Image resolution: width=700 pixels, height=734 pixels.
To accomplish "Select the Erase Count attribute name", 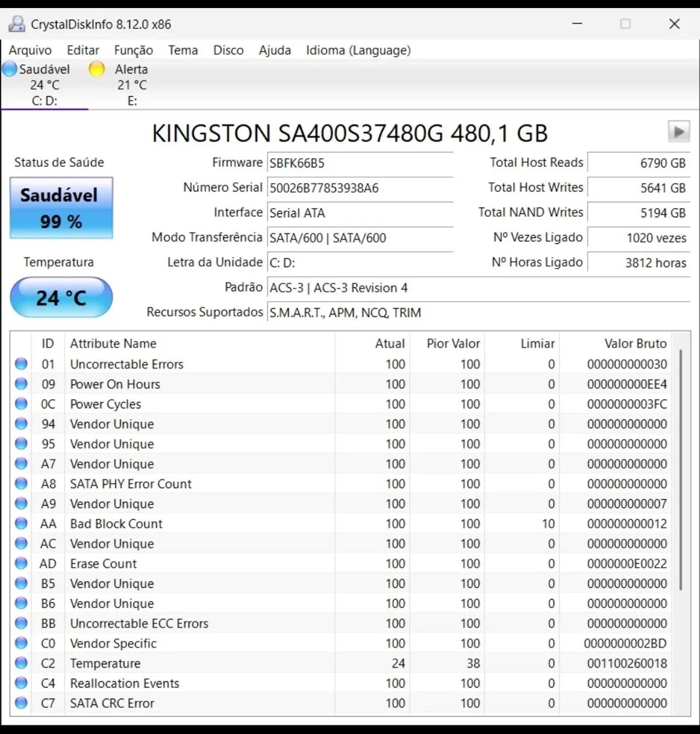I will pos(103,564).
